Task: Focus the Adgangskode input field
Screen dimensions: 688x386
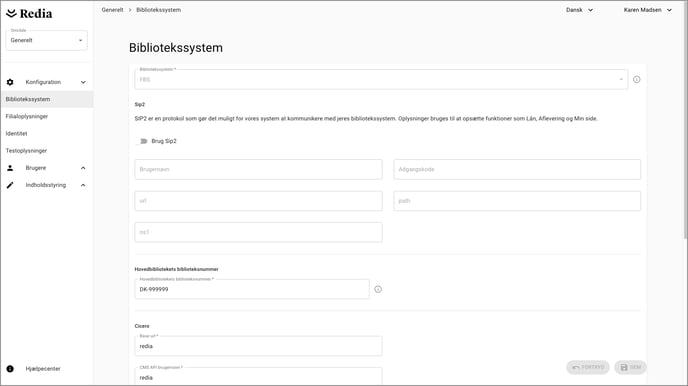Action: 517,169
